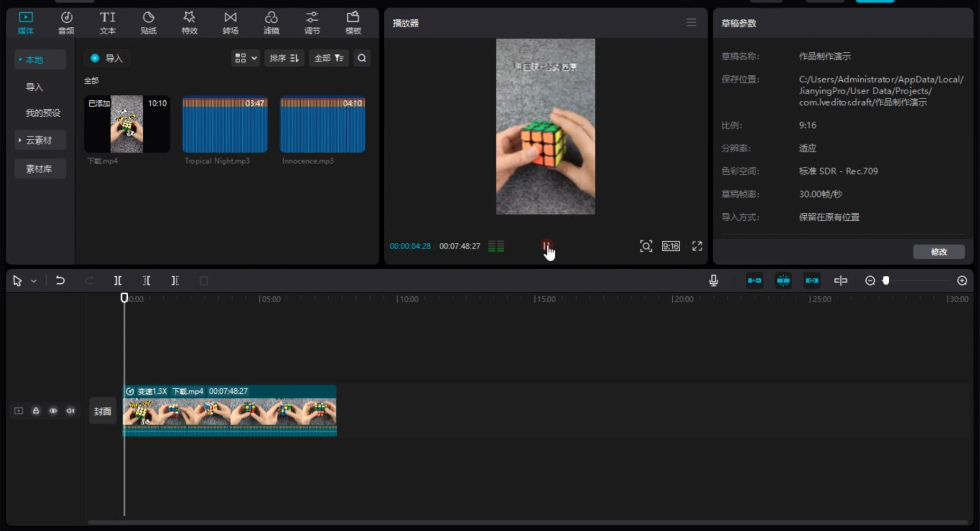Click the timeline zoom slider handle
Viewport: 980px width, 531px height.
(x=886, y=281)
